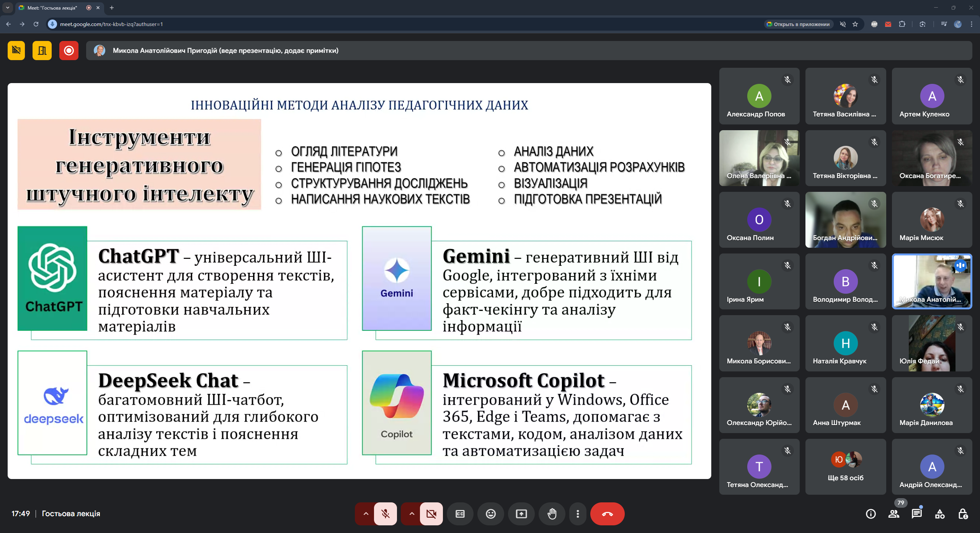Open the Chrome three-dot menu

[x=972, y=24]
